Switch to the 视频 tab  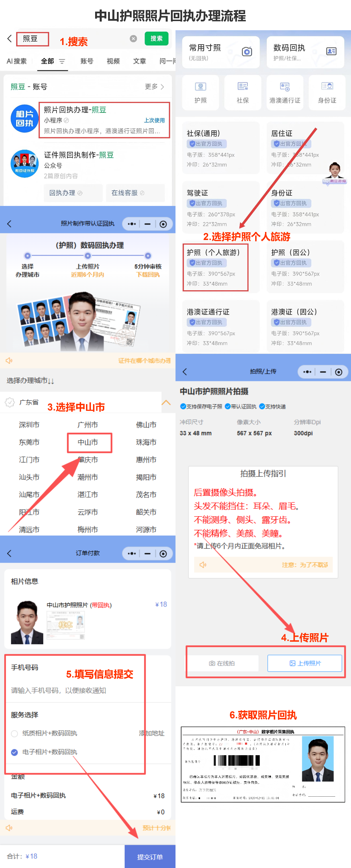pyautogui.click(x=113, y=61)
